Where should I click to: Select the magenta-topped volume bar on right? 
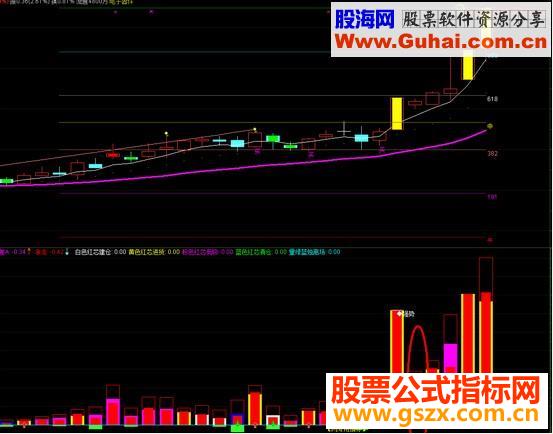(450, 358)
